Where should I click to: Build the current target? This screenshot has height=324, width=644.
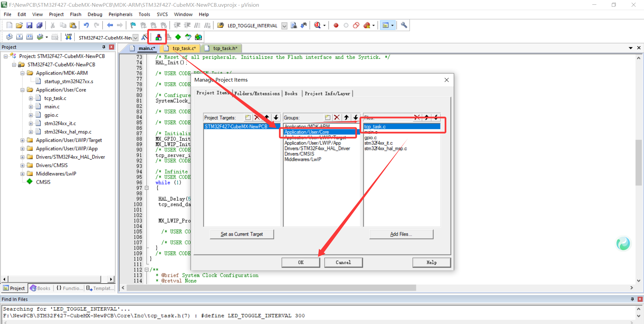[19, 37]
